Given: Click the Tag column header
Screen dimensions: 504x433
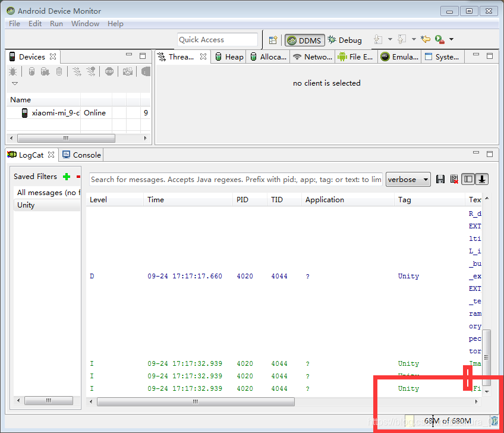Looking at the screenshot, I should pos(430,200).
